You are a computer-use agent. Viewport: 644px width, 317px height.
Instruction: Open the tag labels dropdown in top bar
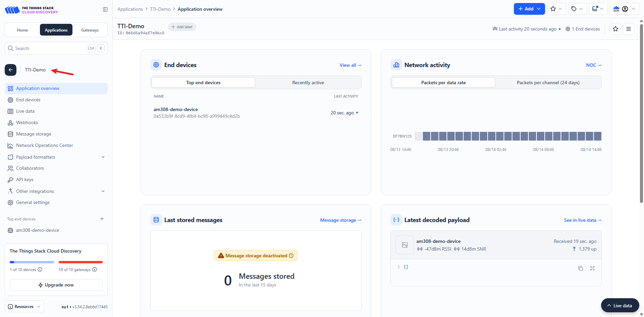[x=577, y=9]
